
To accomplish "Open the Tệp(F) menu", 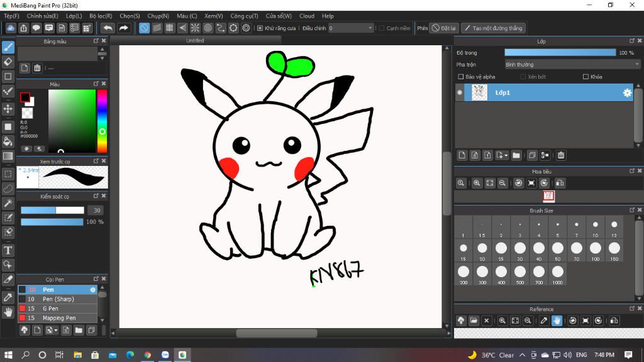I will 11,16.
